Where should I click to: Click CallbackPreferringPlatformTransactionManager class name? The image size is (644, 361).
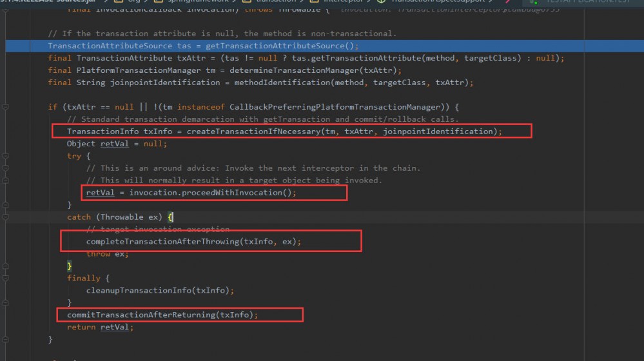coord(335,107)
